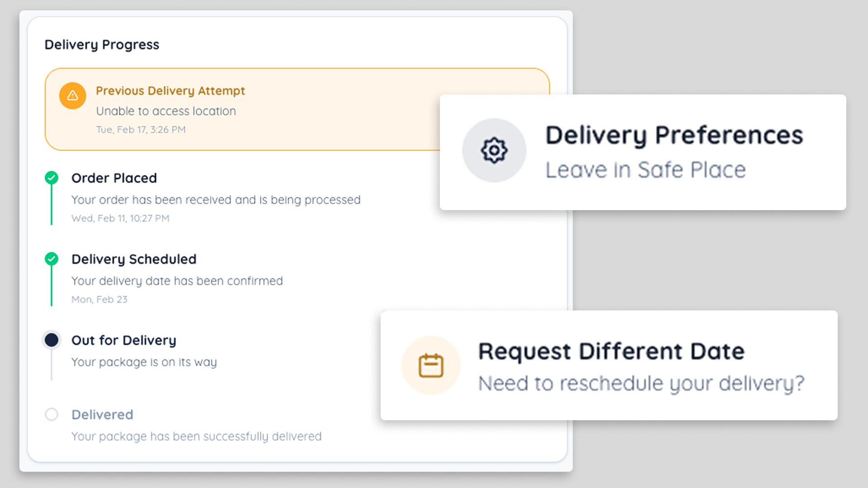Click the timestamp Tue, Feb 17, 3:26 PM
The image size is (868, 488).
tap(141, 130)
